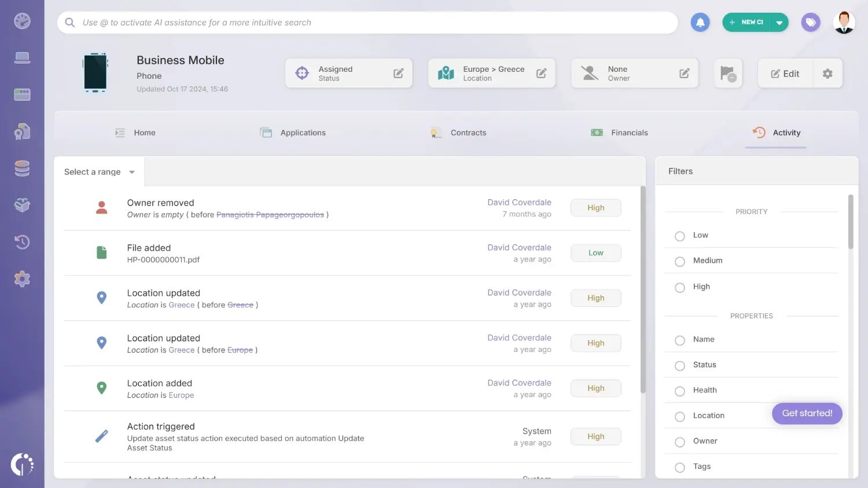Click the edit icon on Status card
The image size is (868, 488).
[x=398, y=74]
